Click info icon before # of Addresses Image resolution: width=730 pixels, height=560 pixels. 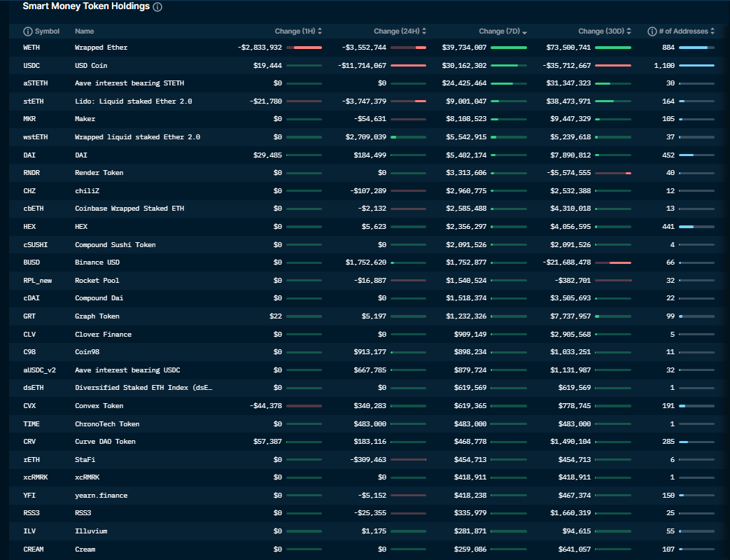tap(652, 31)
